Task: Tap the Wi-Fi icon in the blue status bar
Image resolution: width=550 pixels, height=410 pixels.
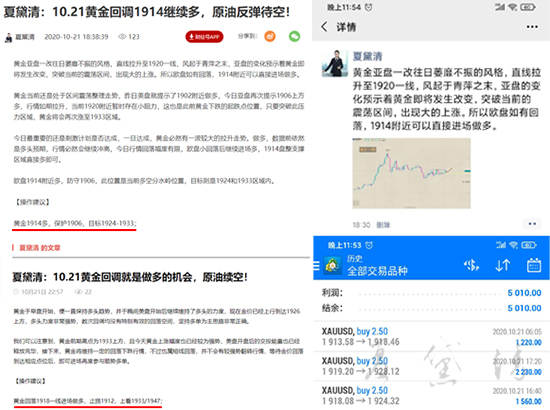Action: pos(514,245)
